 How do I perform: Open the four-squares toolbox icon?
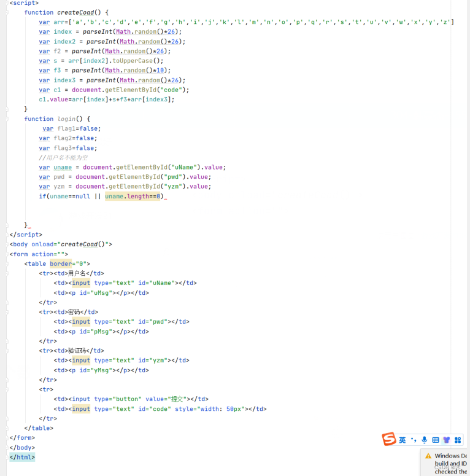tap(458, 440)
